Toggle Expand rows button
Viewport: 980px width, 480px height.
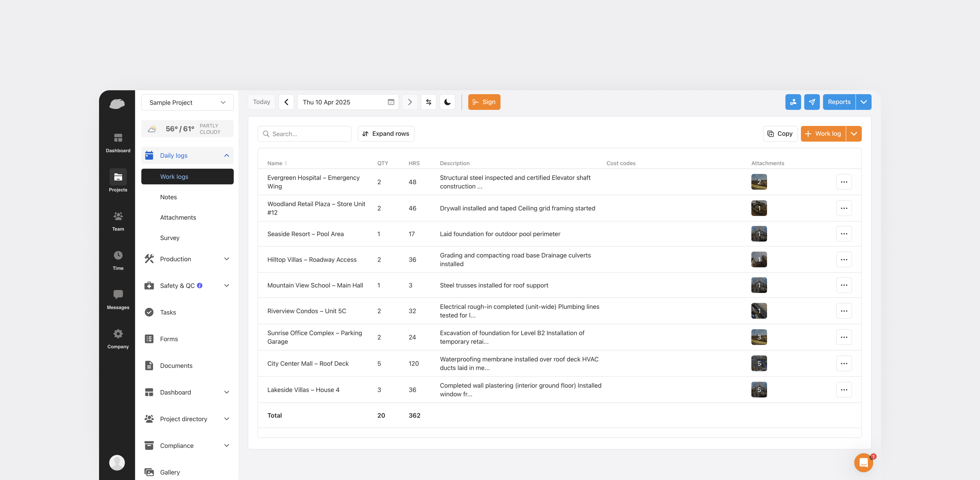(386, 134)
